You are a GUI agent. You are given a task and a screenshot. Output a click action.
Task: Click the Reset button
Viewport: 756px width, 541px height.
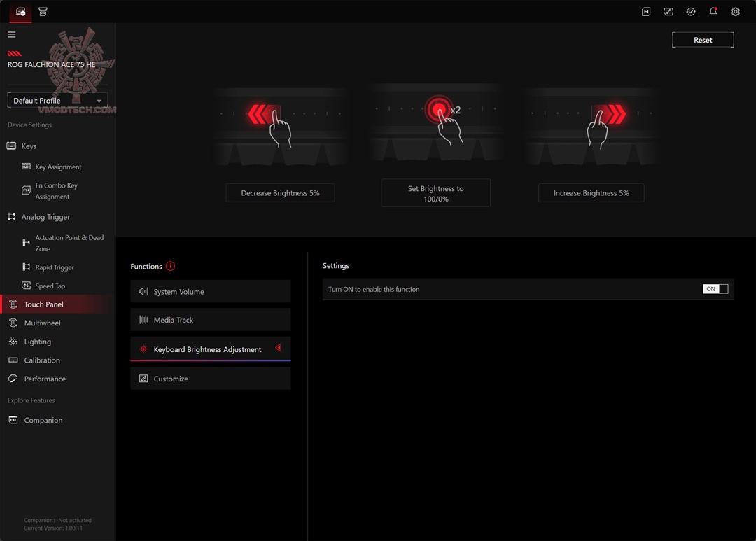point(703,40)
